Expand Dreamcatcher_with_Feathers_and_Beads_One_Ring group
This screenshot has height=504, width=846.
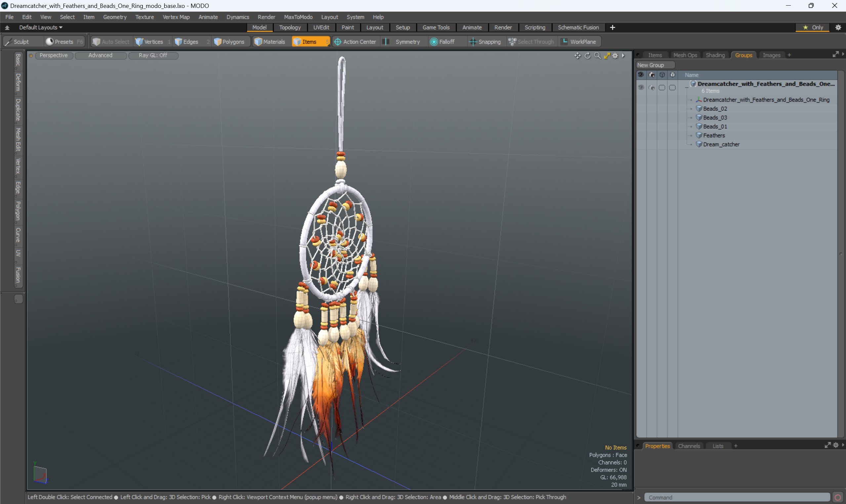click(687, 84)
